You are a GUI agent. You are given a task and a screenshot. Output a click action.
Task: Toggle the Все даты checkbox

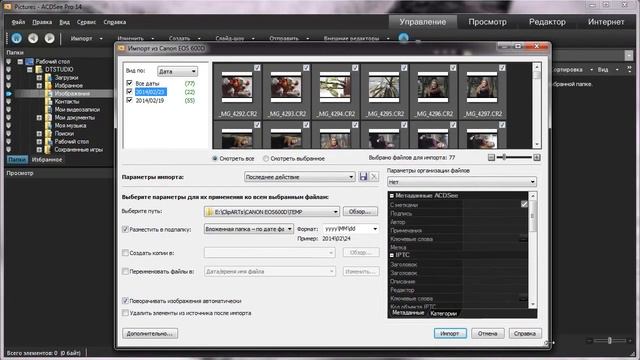tap(129, 83)
